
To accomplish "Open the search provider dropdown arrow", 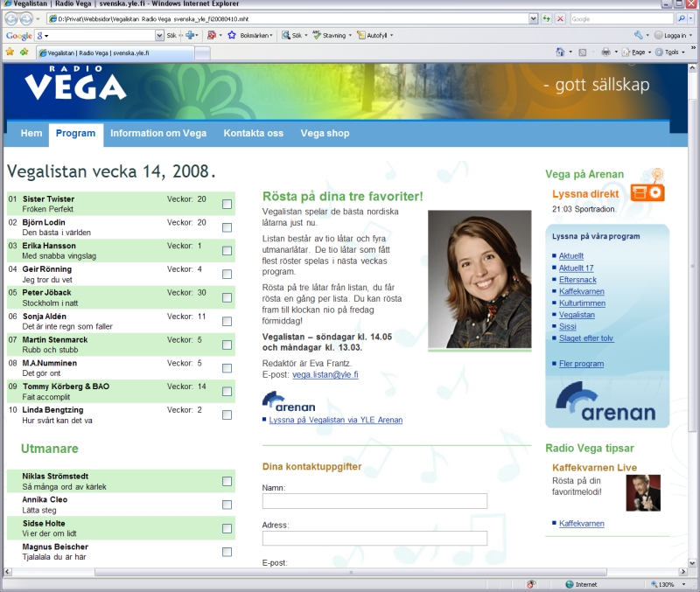I will click(x=691, y=18).
